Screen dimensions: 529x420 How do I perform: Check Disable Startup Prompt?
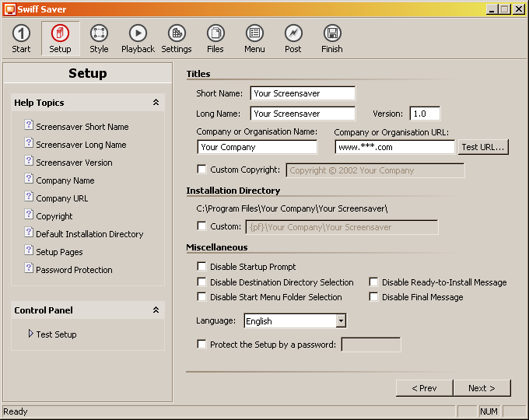201,267
